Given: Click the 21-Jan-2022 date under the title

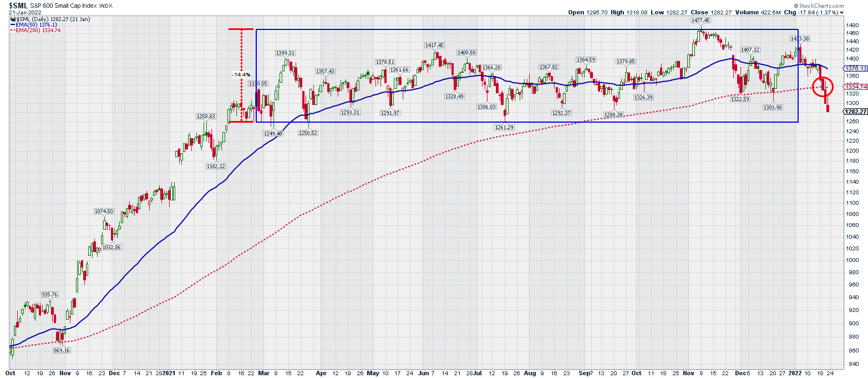Looking at the screenshot, I should click(24, 12).
